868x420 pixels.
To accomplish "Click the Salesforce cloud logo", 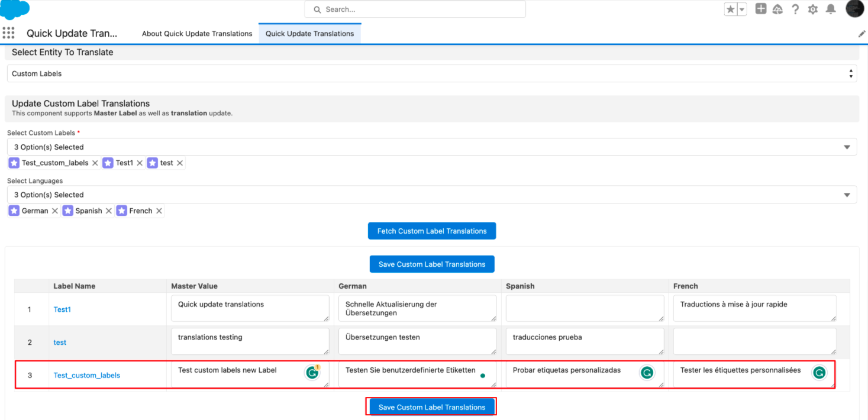I will pyautogui.click(x=15, y=9).
